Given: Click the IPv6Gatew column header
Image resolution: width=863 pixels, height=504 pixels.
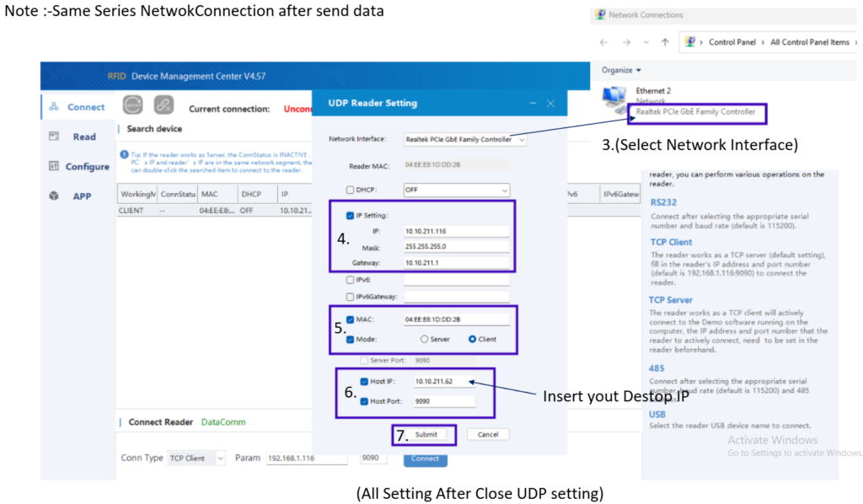Looking at the screenshot, I should (620, 194).
